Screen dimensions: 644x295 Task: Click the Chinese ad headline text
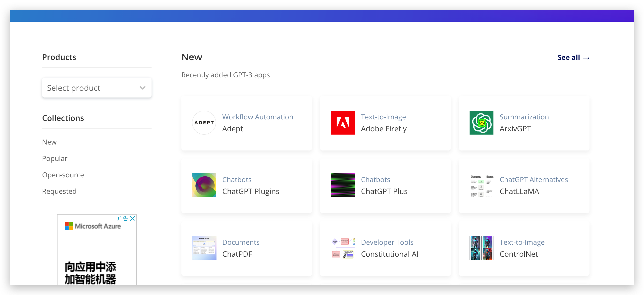pos(90,273)
